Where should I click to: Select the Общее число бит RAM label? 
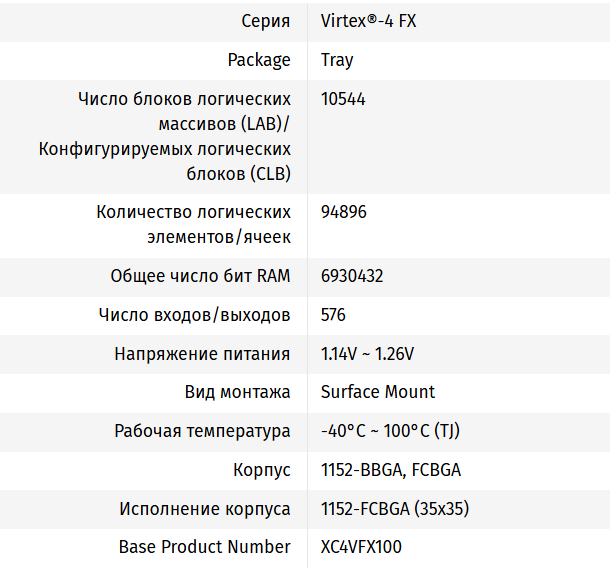tap(200, 276)
